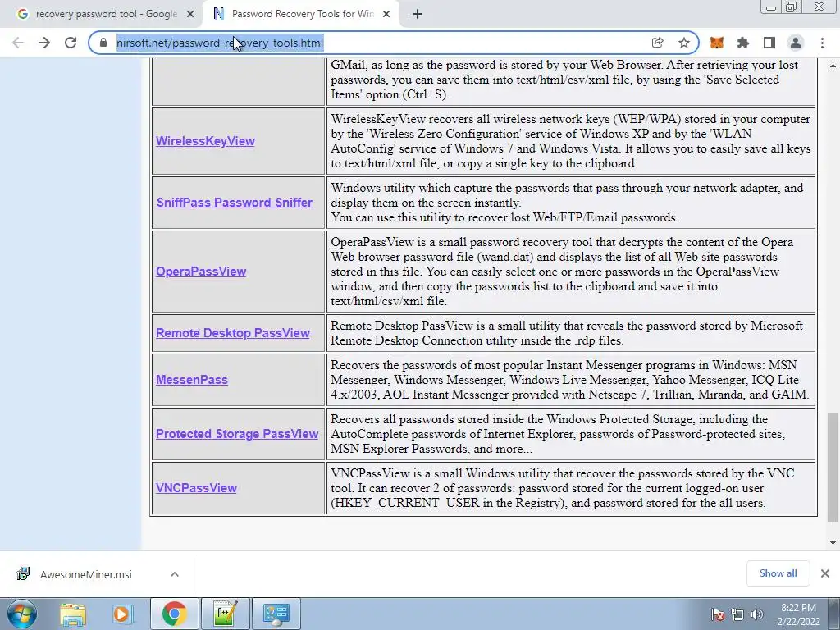Close the Google search tab
Viewport: 840px width, 630px height.
[x=190, y=15]
